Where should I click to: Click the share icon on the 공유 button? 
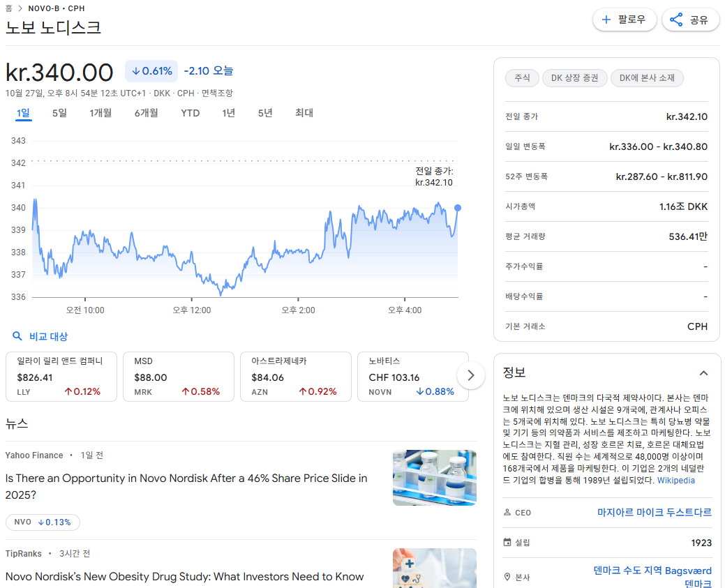tap(676, 20)
